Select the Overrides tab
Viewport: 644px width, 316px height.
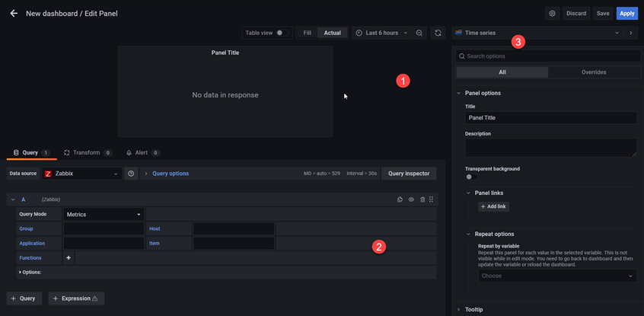point(593,72)
